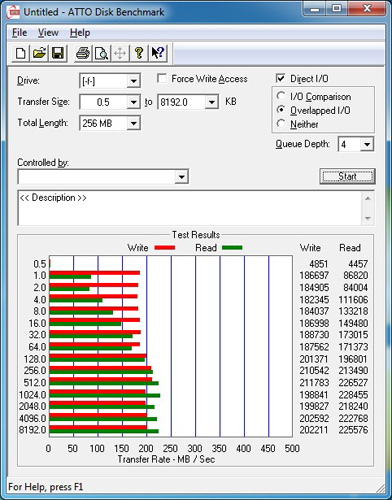Screen dimensions: 392x500
Task: Open the File menu
Action: (19, 33)
